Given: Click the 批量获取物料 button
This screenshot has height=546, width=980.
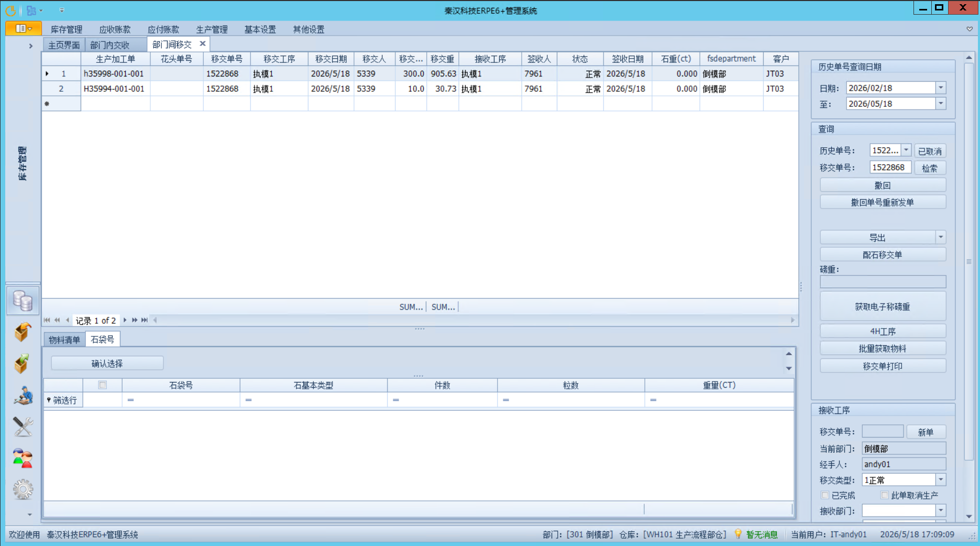Looking at the screenshot, I should point(883,348).
